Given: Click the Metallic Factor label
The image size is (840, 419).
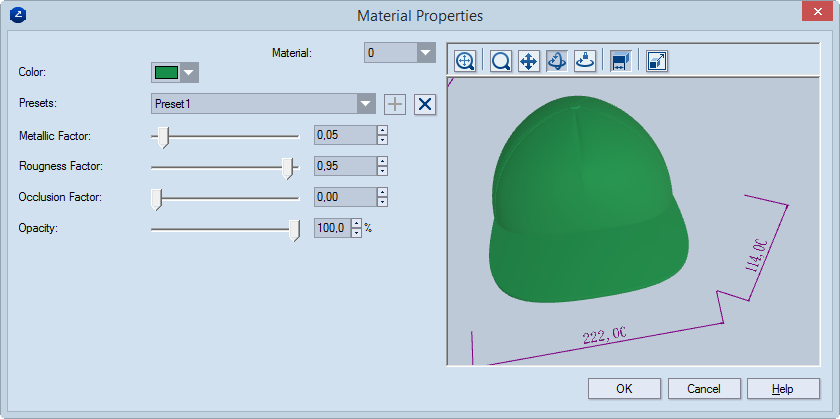Looking at the screenshot, I should click(55, 136).
